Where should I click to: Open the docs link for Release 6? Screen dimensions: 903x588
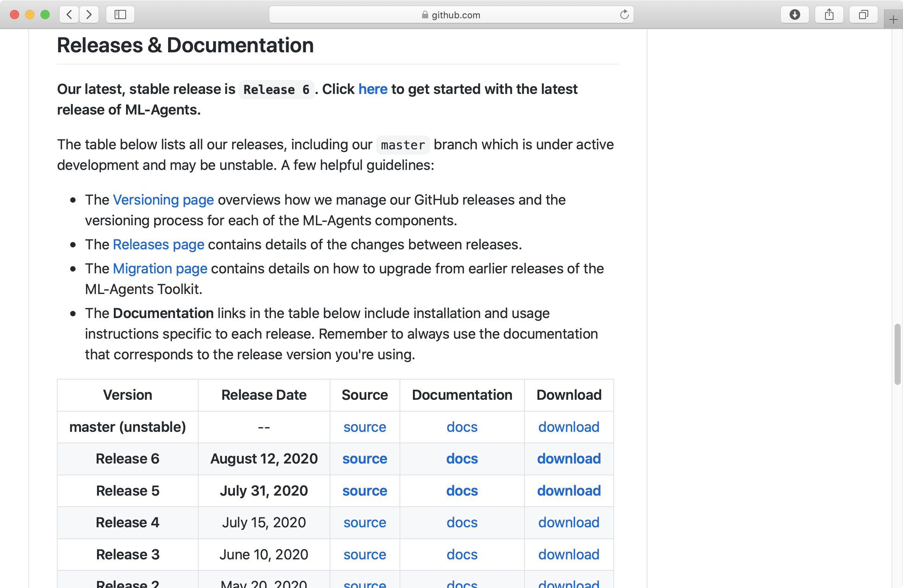462,459
